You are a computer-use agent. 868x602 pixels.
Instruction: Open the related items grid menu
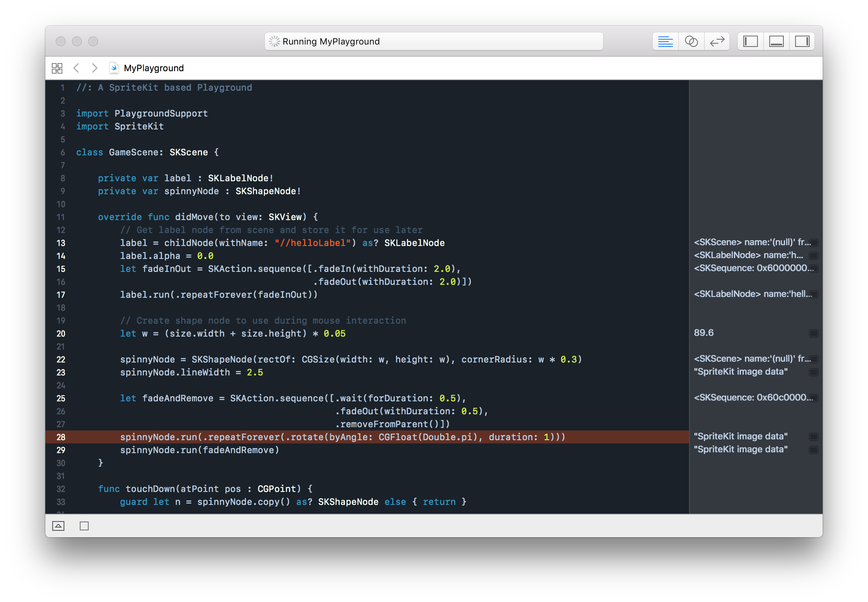click(57, 68)
